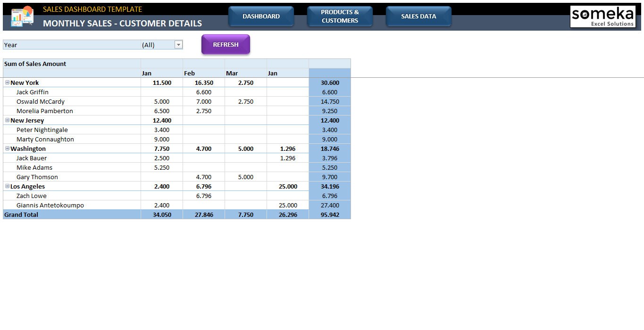Navigate to the DASHBOARD page
This screenshot has height=330, width=644.
coord(261,16)
